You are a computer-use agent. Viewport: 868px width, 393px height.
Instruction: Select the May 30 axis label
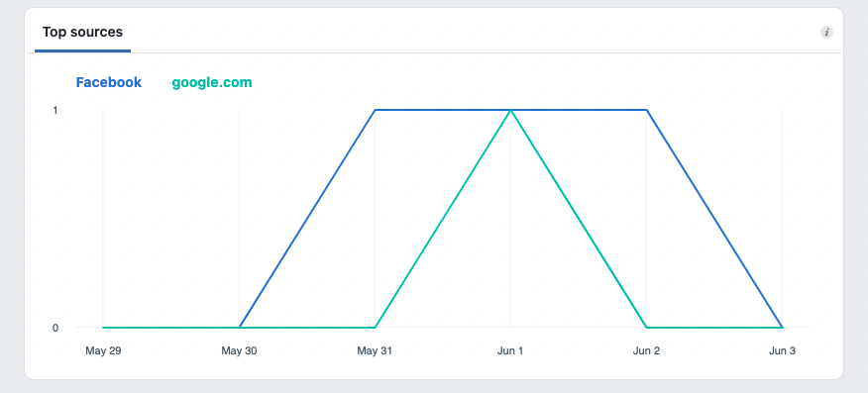click(239, 351)
